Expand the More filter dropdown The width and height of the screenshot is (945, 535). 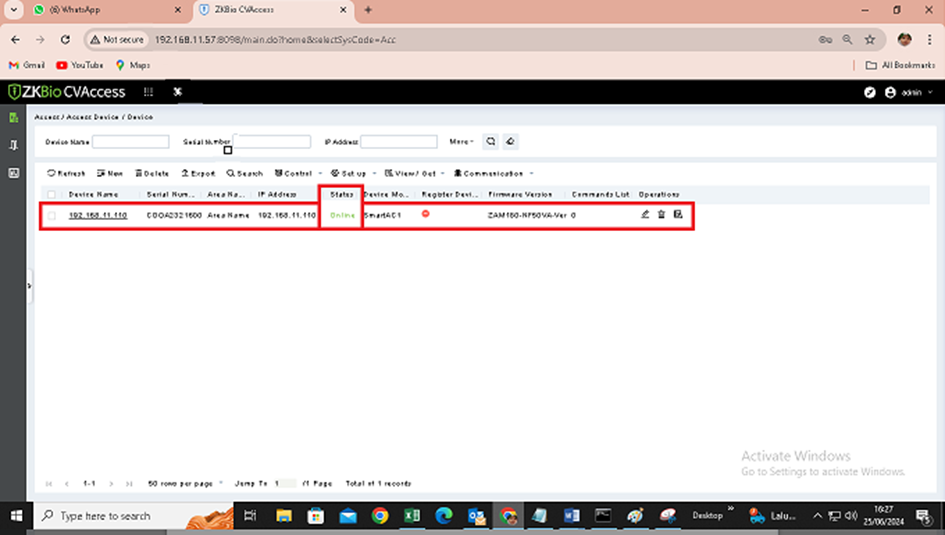coord(461,142)
